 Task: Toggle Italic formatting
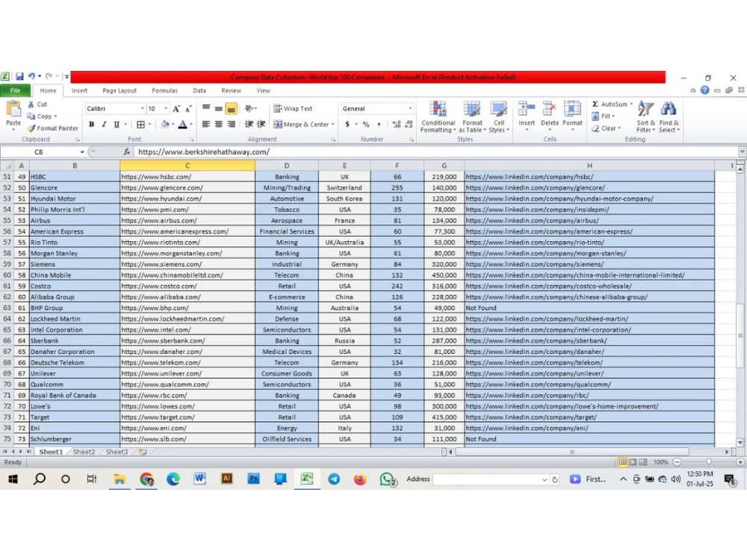pyautogui.click(x=104, y=124)
